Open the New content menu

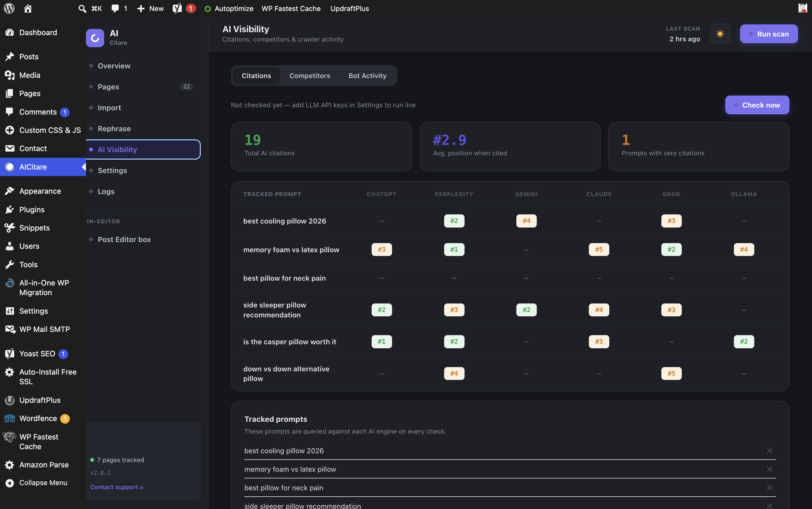point(151,8)
